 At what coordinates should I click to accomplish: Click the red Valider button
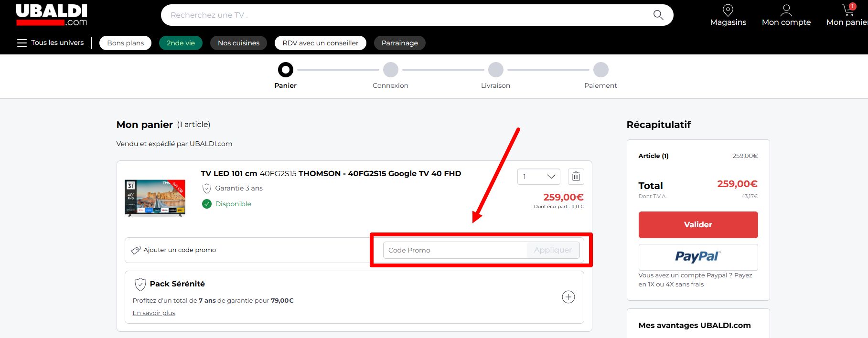pyautogui.click(x=698, y=225)
